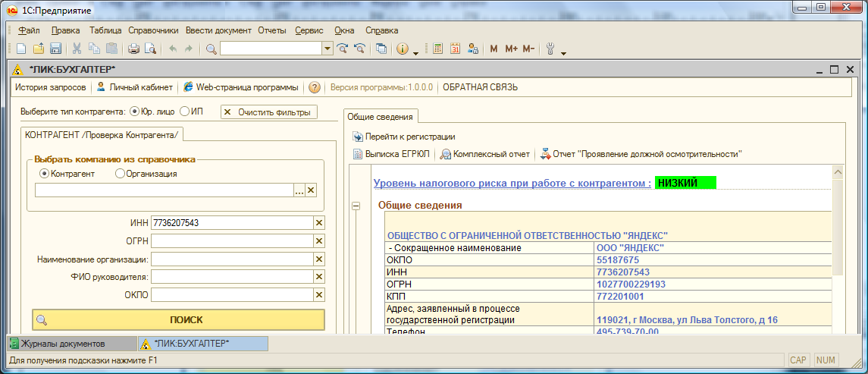Click the Cut scissors icon
The image size is (868, 374).
point(77,49)
